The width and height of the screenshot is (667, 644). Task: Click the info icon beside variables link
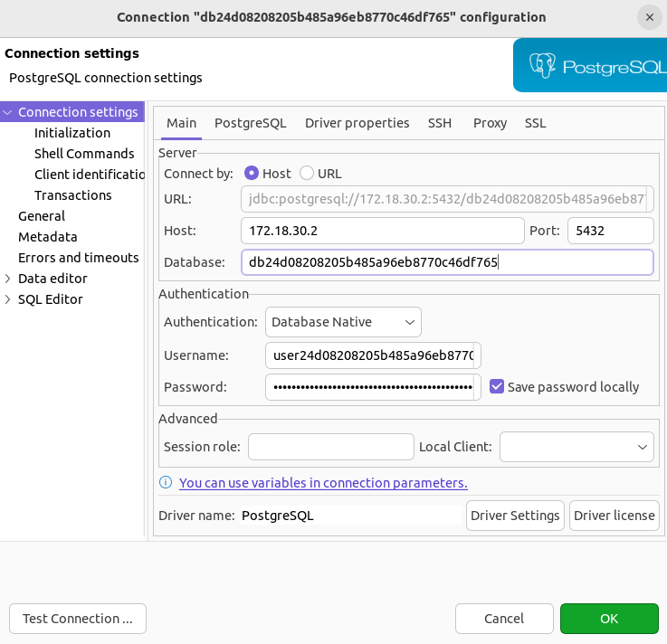(166, 483)
